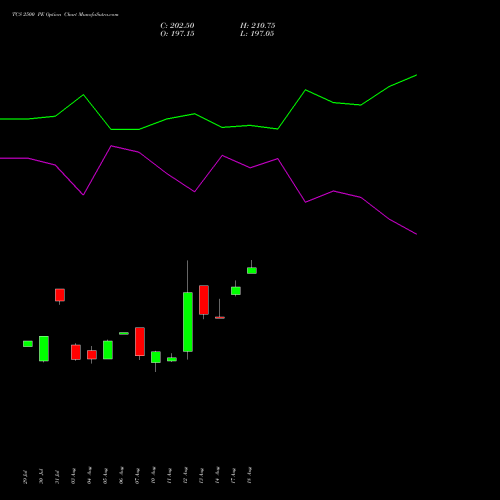Click the low price value L: 197.05
Image resolution: width=500 pixels, height=500 pixels.
257,34
